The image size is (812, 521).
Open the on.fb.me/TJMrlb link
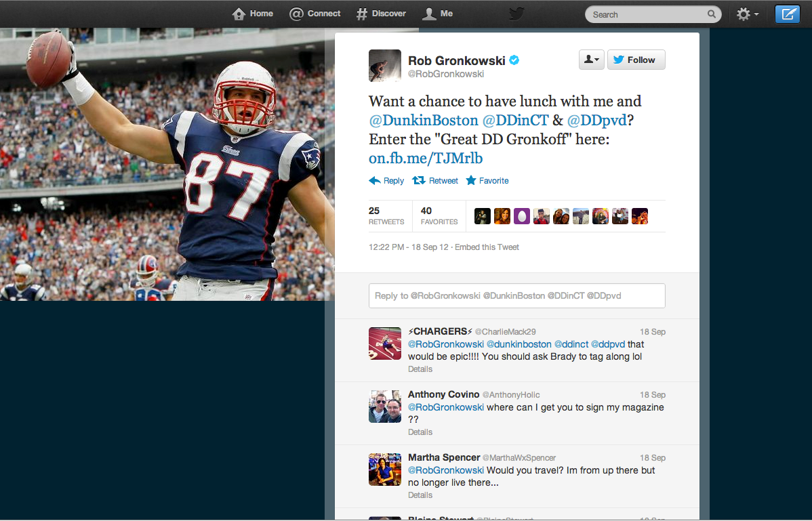pos(426,158)
